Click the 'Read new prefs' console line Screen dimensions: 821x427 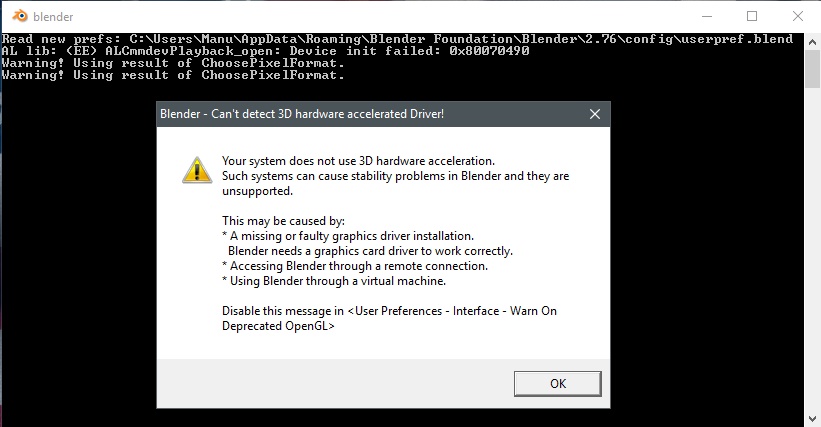[x=397, y=39]
